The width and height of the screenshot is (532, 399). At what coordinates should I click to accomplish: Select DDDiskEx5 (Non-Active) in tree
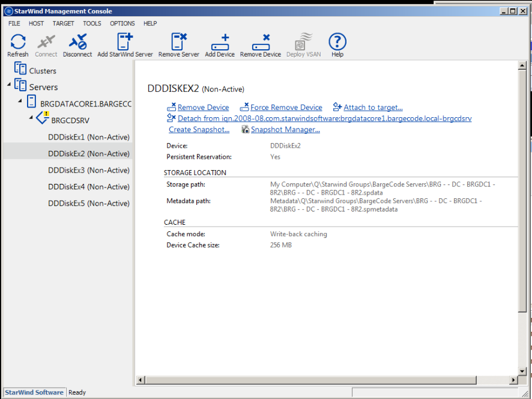click(89, 203)
